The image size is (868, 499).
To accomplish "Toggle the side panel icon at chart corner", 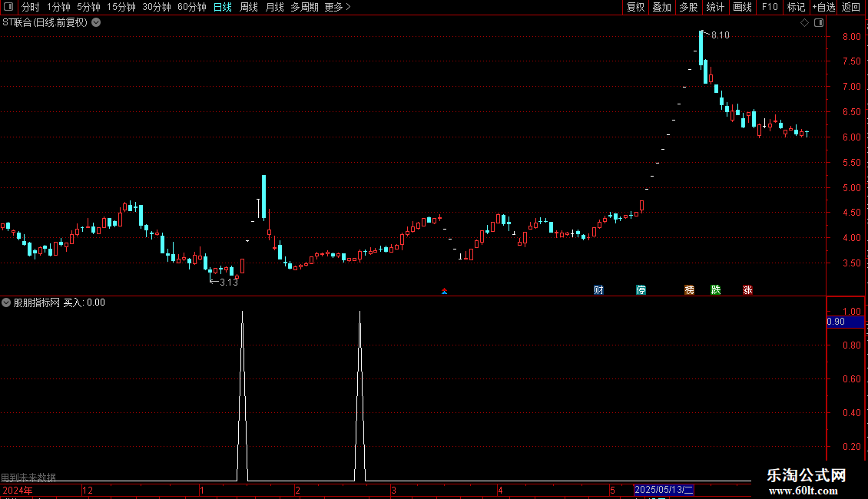I will 819,23.
